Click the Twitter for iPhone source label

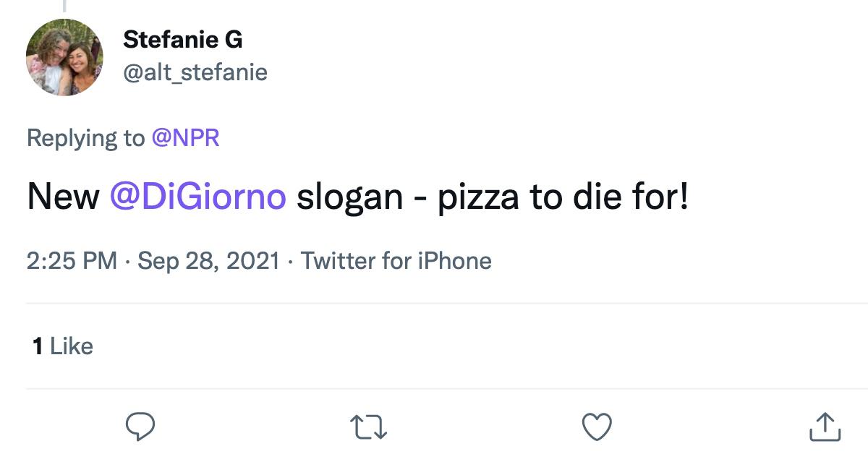coord(396,260)
